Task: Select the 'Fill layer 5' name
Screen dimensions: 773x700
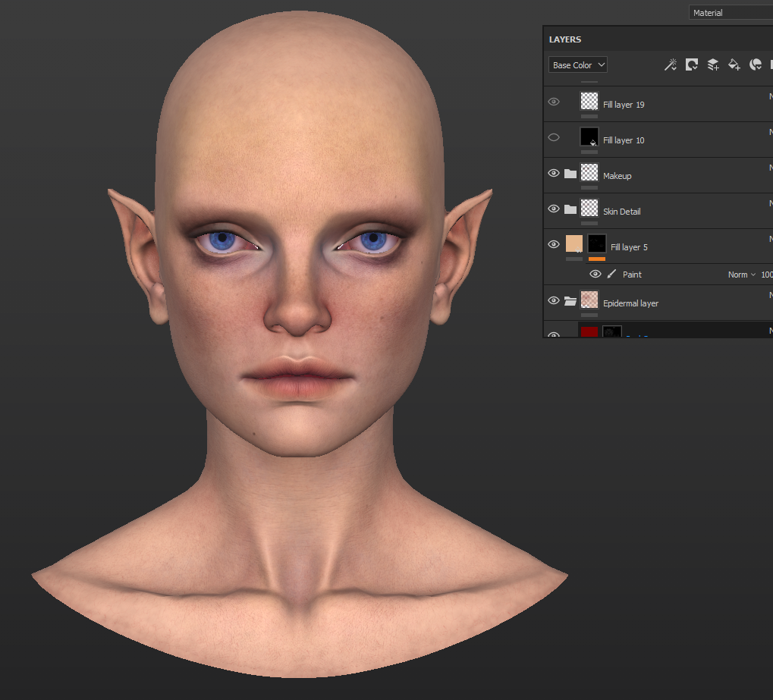Action: coord(629,247)
